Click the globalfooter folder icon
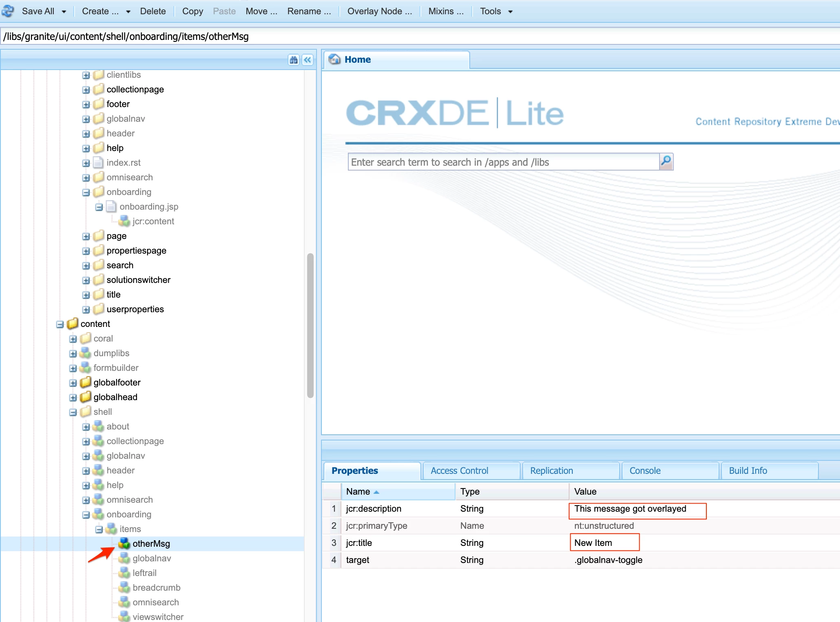Viewport: 840px width, 622px height. [85, 382]
